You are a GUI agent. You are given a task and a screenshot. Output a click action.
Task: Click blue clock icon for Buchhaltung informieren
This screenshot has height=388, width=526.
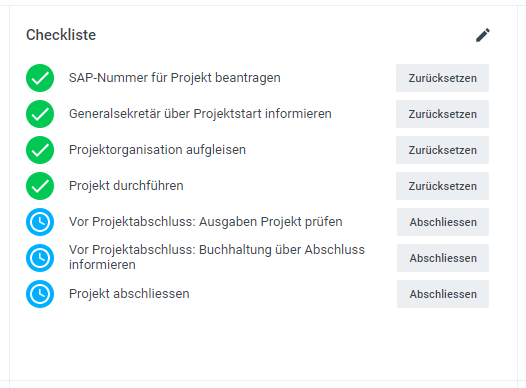tap(40, 258)
